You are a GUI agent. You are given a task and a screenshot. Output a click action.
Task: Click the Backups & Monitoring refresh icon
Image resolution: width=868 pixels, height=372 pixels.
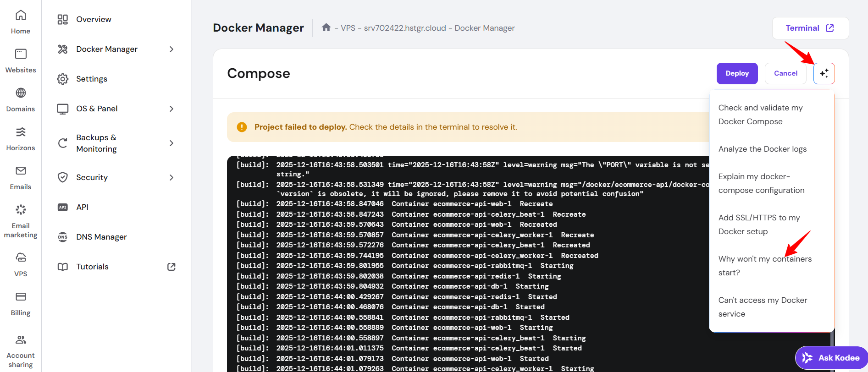point(63,143)
